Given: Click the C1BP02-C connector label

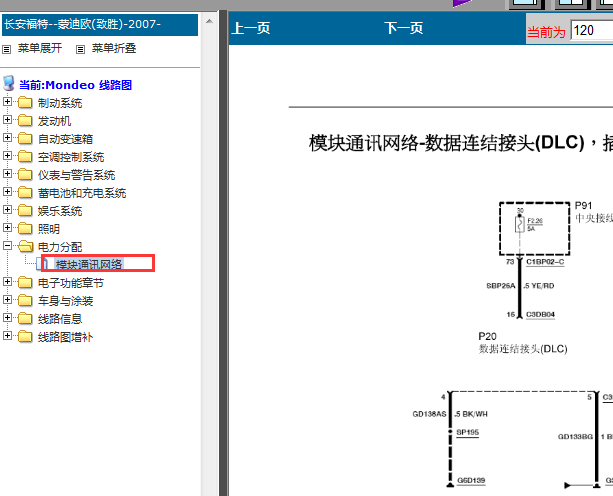Looking at the screenshot, I should [545, 262].
